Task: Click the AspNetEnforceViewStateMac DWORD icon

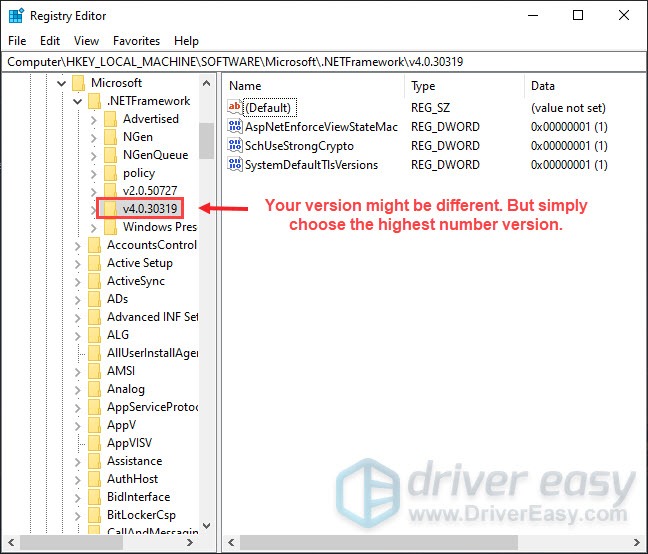Action: pos(235,127)
